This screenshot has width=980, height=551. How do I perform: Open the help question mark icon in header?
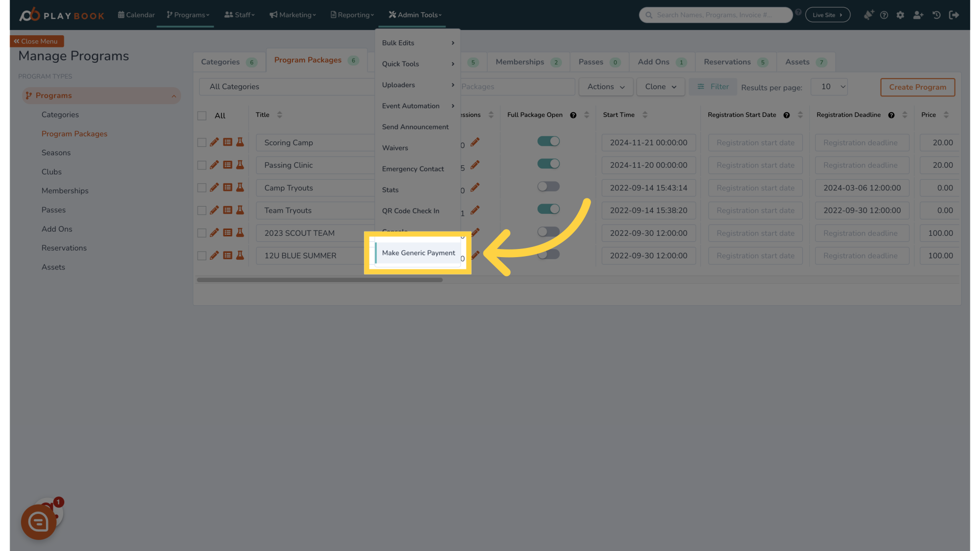[884, 15]
